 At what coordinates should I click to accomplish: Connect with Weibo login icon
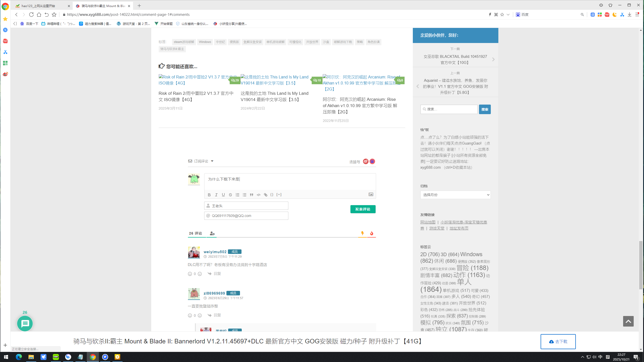point(366,161)
